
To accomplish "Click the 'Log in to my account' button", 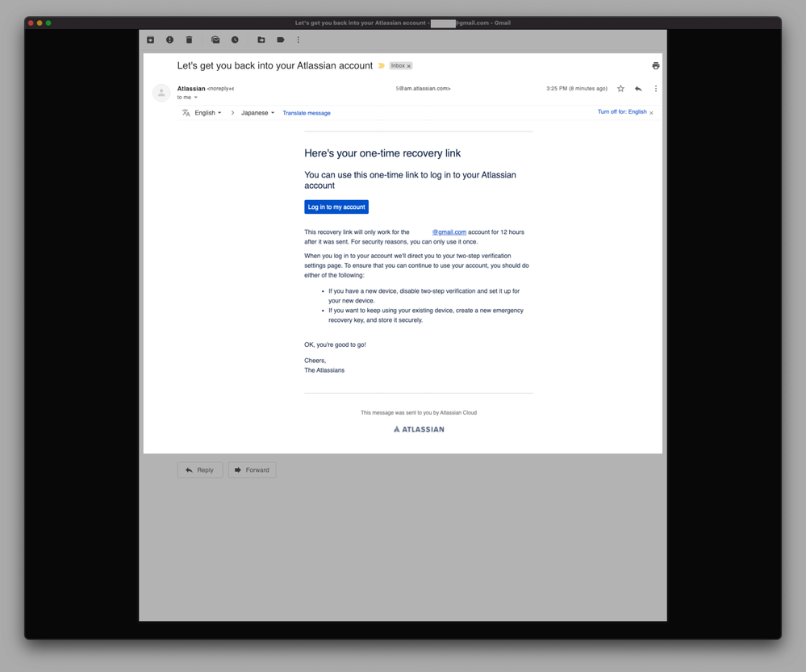I will 336,207.
